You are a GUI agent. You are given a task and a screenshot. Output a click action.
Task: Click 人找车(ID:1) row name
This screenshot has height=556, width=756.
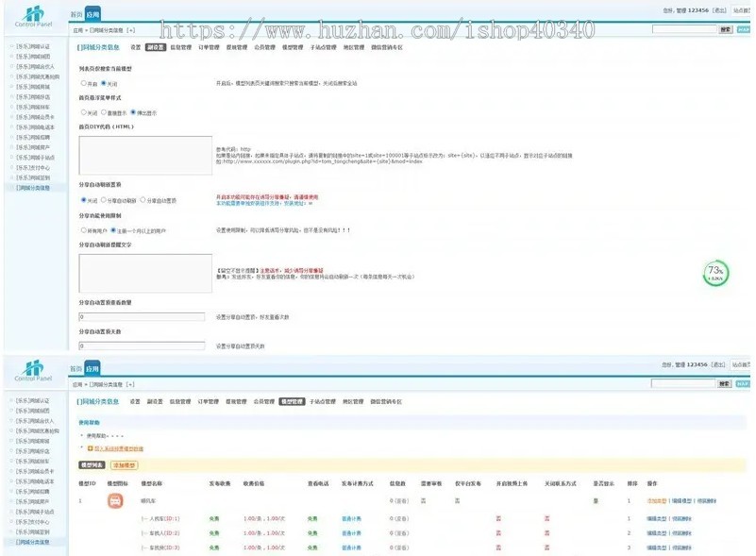[164, 519]
